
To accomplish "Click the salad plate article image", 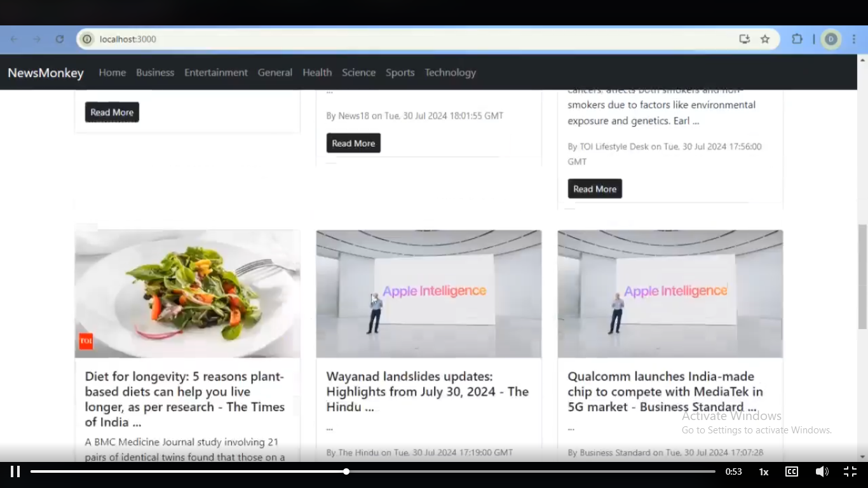I will [x=187, y=294].
